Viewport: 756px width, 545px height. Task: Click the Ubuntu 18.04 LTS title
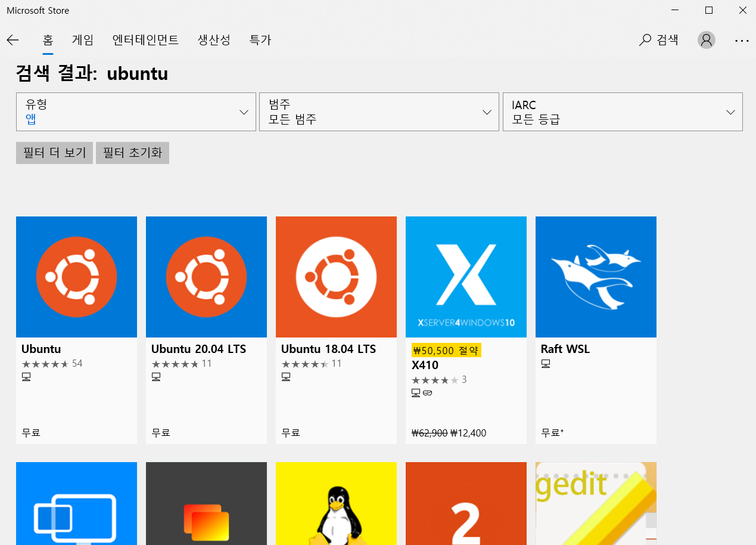click(328, 349)
